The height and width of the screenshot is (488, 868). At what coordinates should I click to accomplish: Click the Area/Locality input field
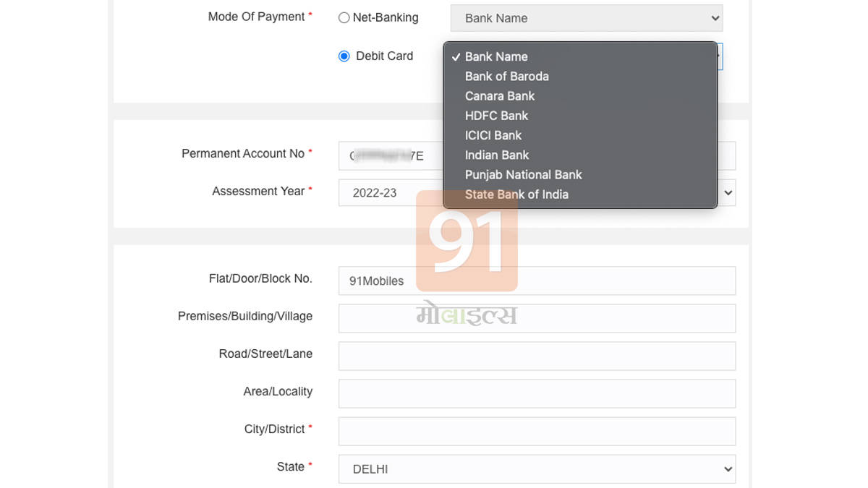[x=537, y=393]
